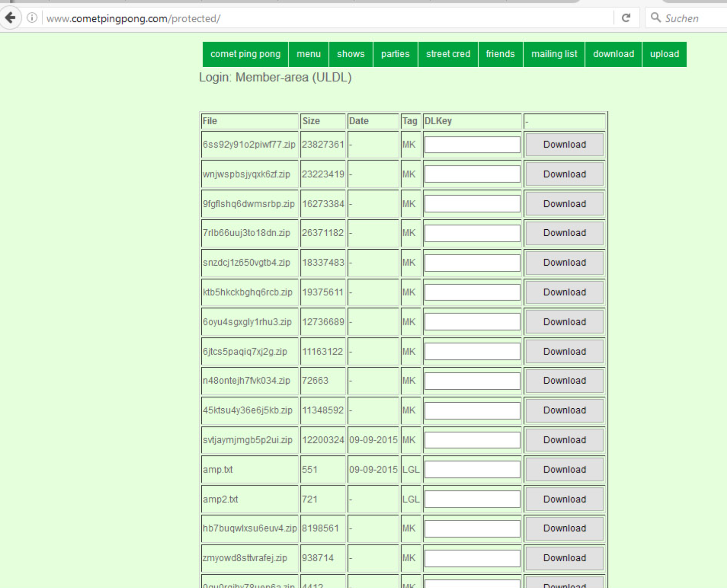Open the comet ping pong home tab
727x588 pixels.
click(245, 54)
